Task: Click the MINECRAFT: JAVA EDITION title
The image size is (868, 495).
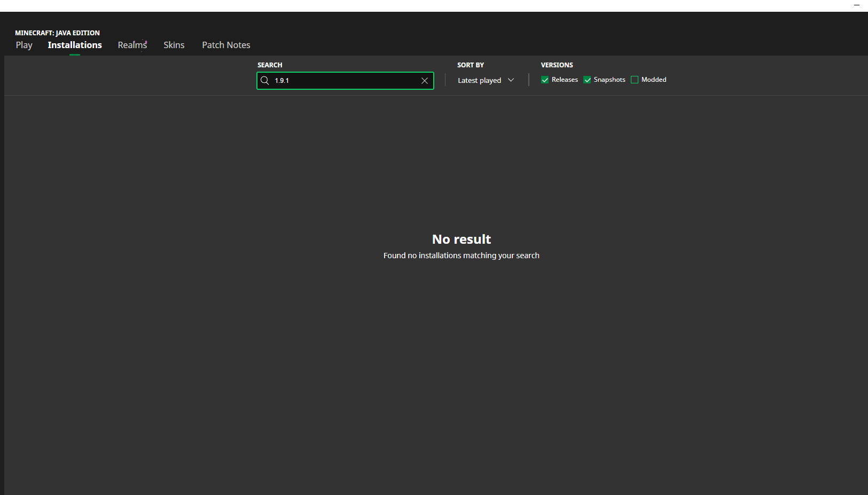Action: point(57,33)
